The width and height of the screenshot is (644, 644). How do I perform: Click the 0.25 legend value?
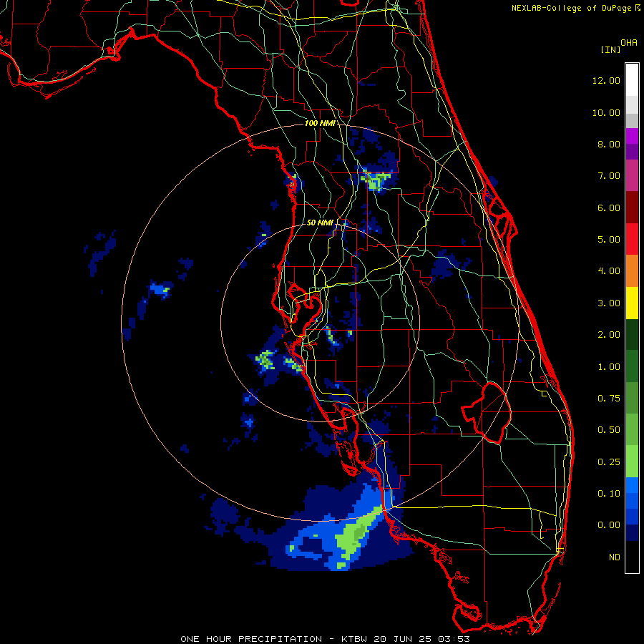click(x=609, y=462)
